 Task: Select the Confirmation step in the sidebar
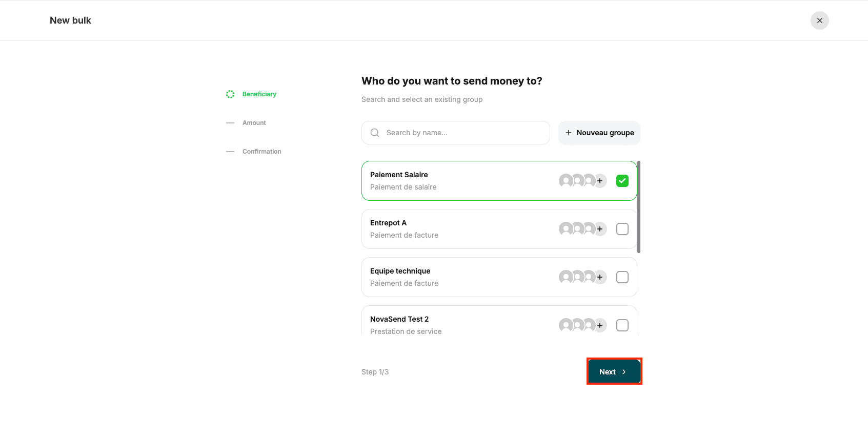[x=261, y=151]
